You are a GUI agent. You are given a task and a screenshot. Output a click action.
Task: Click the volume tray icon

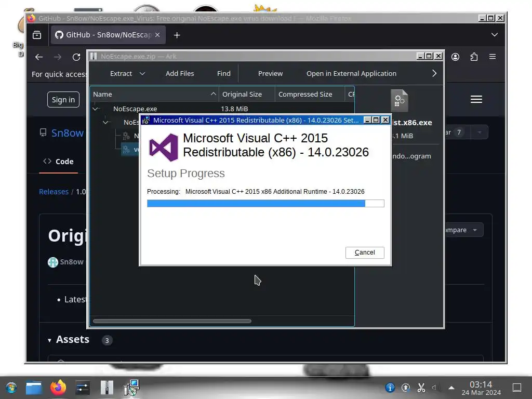[434, 388]
